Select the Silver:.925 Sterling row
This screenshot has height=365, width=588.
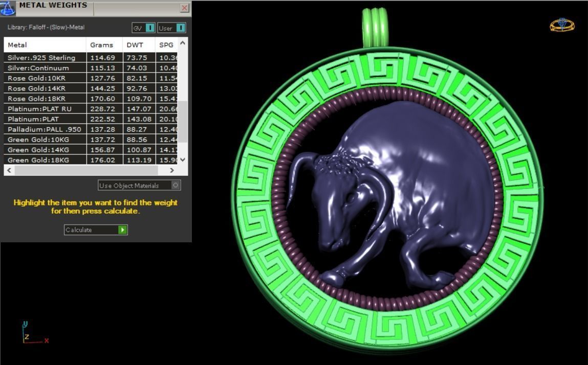coord(91,58)
